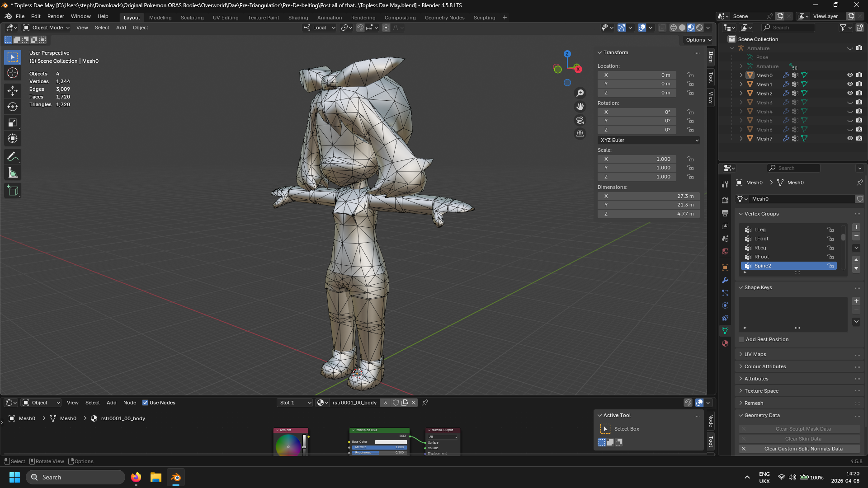
Task: Select the Annotate tool
Action: [13, 157]
